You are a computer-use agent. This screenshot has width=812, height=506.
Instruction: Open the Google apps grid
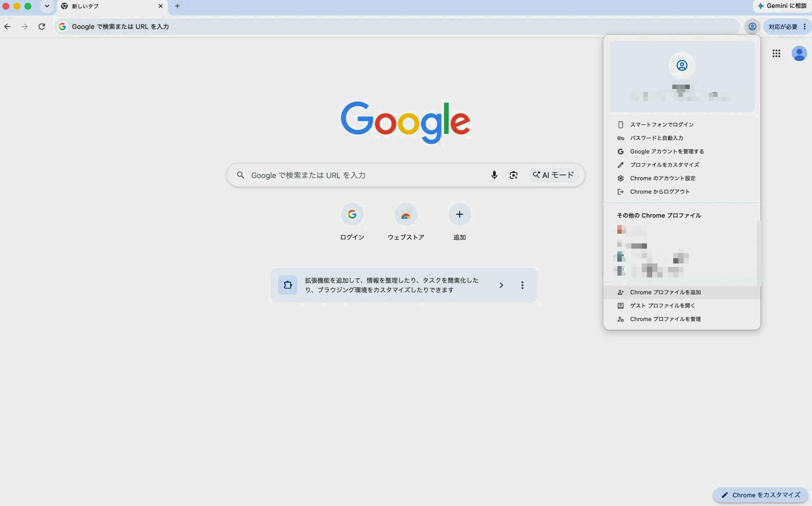[x=776, y=53]
